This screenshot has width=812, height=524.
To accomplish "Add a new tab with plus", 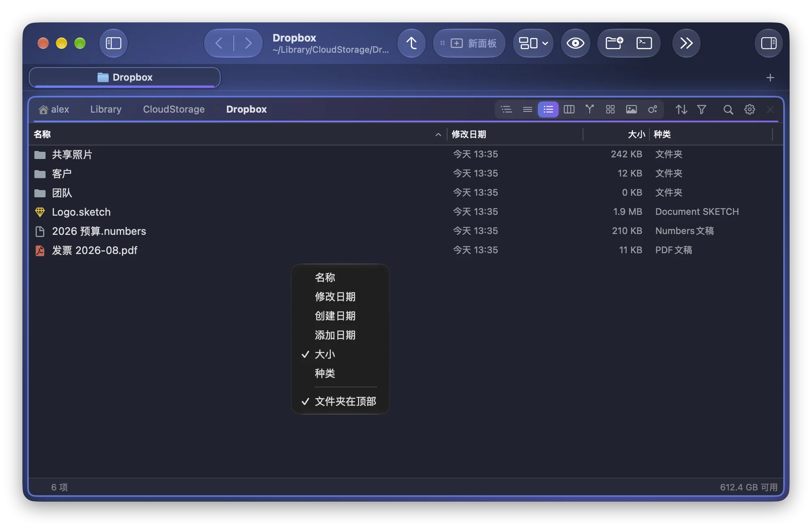I will click(770, 78).
